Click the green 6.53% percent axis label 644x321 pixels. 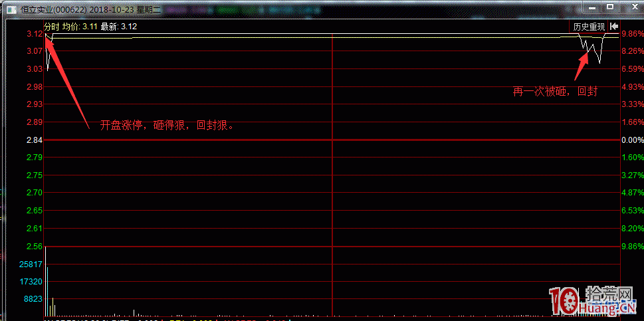633,211
